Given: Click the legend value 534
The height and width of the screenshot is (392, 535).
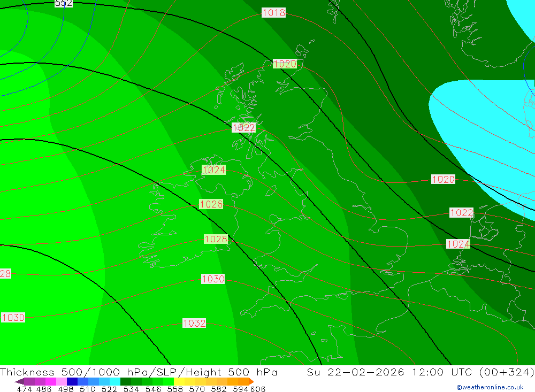Looking at the screenshot, I should 131,389.
